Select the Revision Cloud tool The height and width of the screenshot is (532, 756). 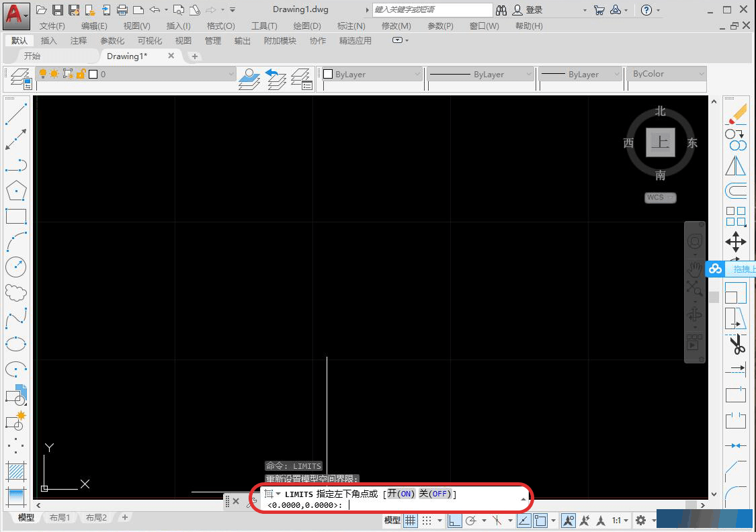16,292
